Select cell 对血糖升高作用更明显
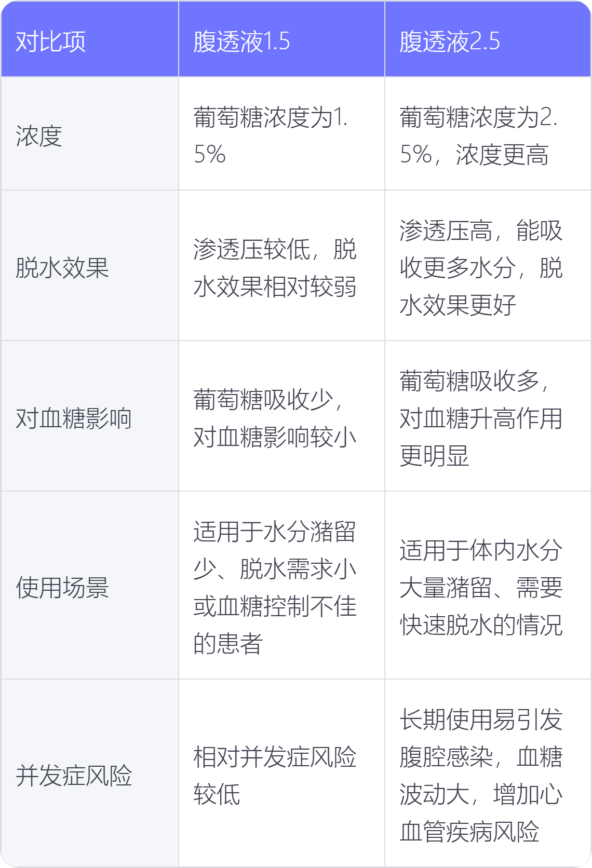Image resolution: width=592 pixels, height=868 pixels. (x=488, y=416)
